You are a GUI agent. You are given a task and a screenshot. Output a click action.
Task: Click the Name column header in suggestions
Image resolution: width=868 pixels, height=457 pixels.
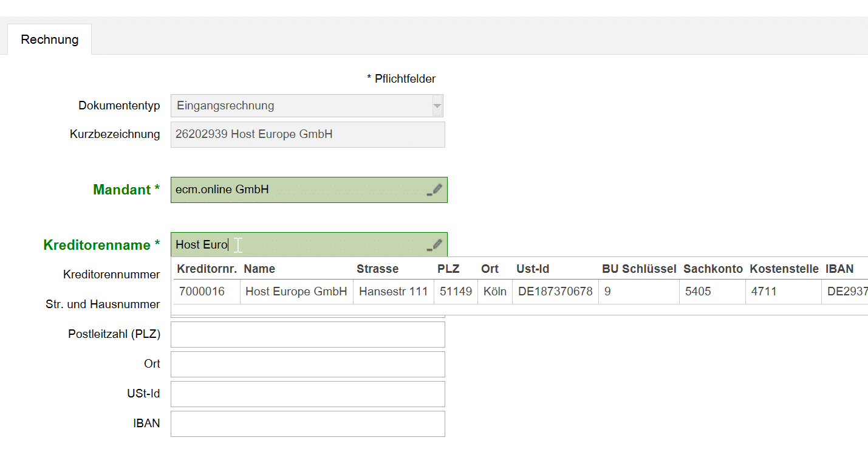260,269
